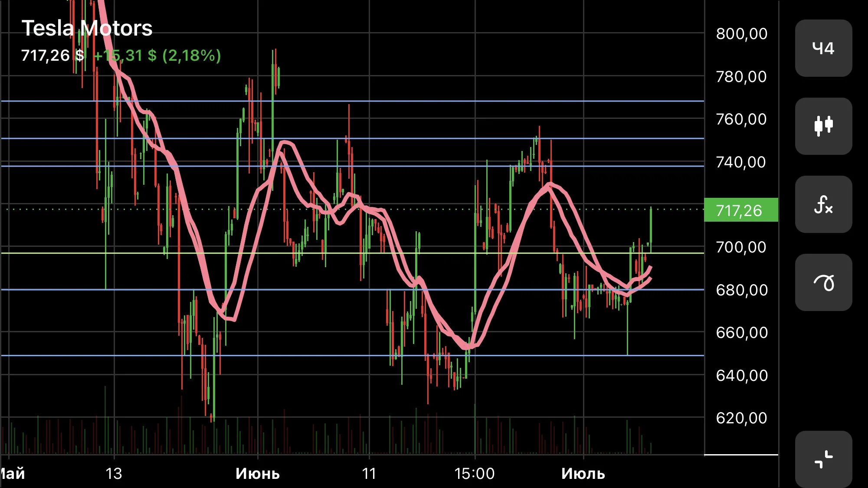The height and width of the screenshot is (488, 868).
Task: Switch chart type via candlestick icon
Action: (x=823, y=126)
